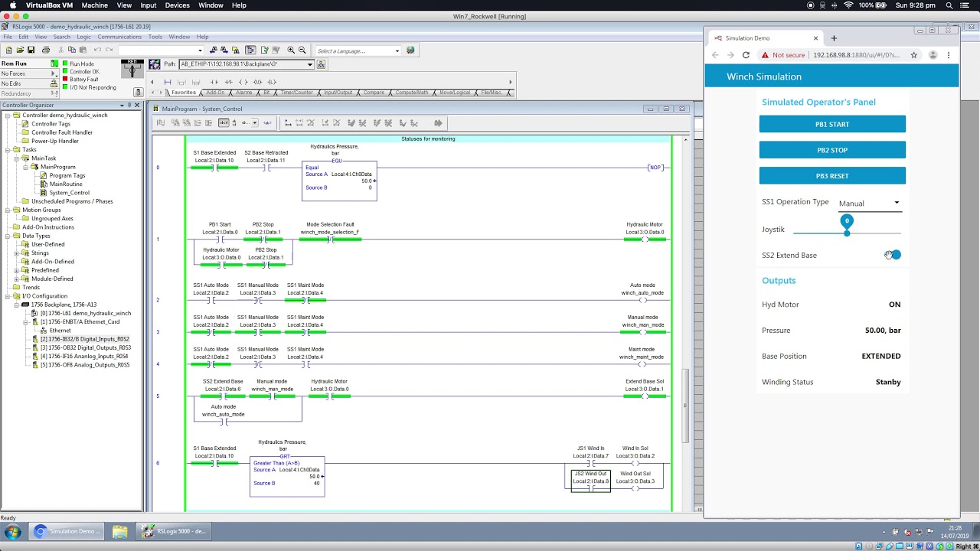
Task: Open the No Forces dropdown arrow
Action: (x=54, y=73)
